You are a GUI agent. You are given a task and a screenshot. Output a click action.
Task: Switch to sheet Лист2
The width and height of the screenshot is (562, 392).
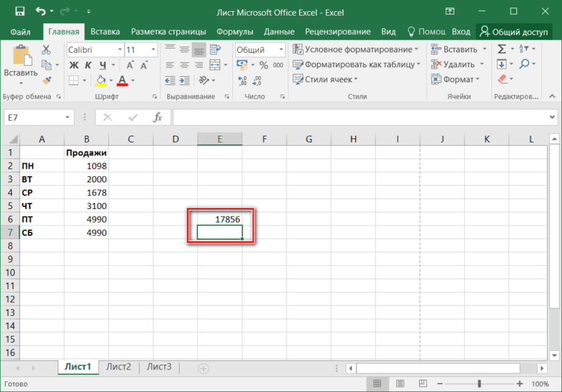click(x=119, y=367)
